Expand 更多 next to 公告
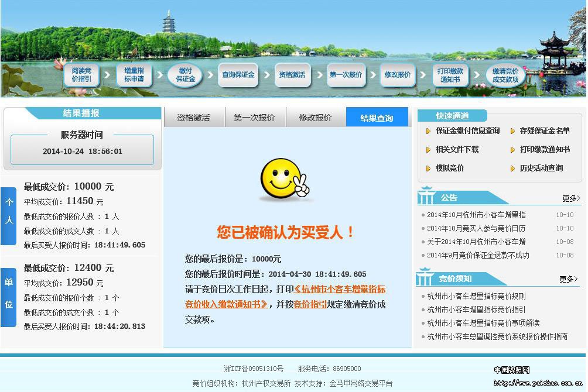Viewport: 588px width, 392px height. click(x=570, y=198)
